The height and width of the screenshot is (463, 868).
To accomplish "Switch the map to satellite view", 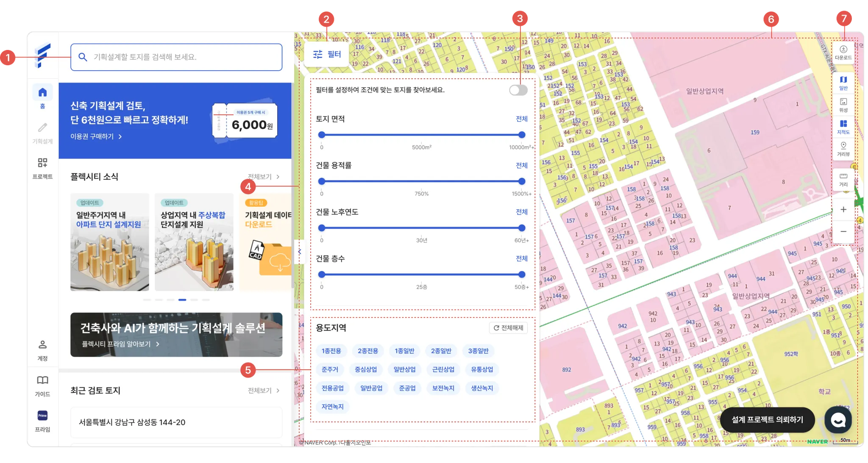I will [843, 105].
